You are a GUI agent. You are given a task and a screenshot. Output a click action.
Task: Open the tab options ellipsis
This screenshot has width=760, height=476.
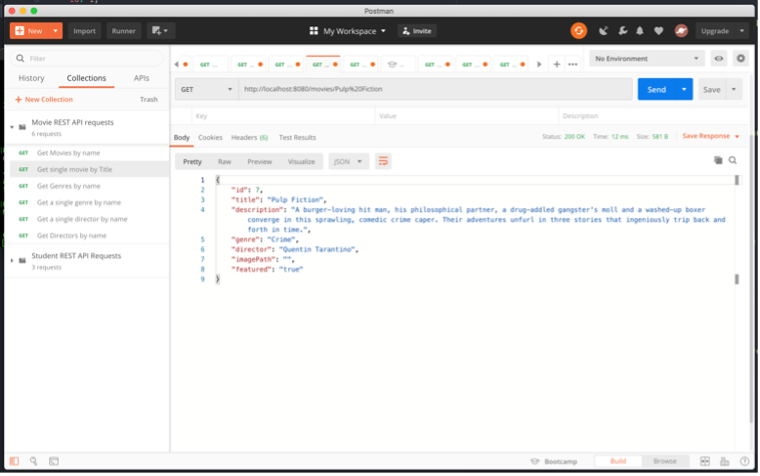coord(573,64)
